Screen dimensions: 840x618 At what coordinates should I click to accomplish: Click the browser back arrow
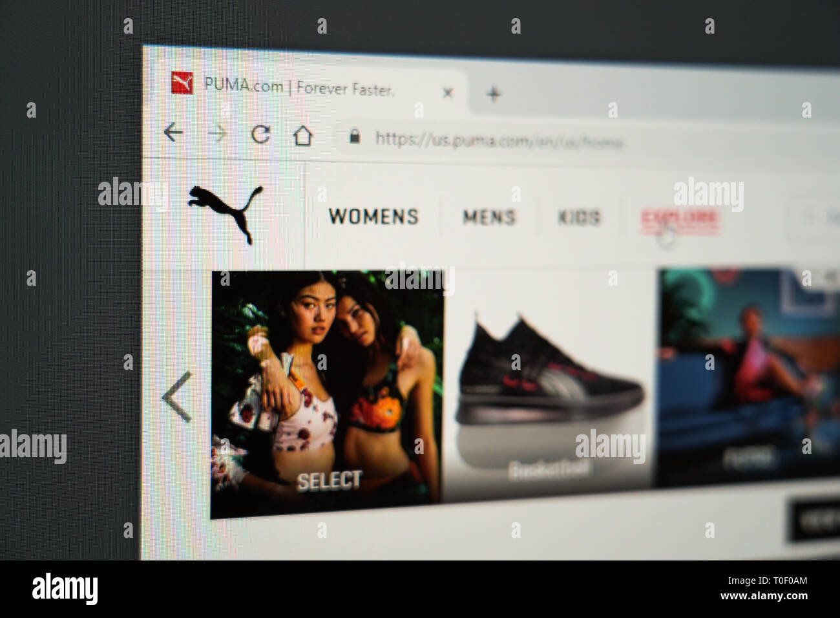tap(173, 133)
